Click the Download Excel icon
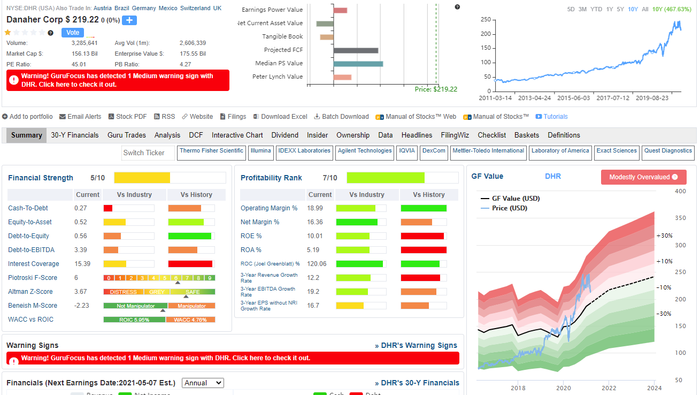 256,116
